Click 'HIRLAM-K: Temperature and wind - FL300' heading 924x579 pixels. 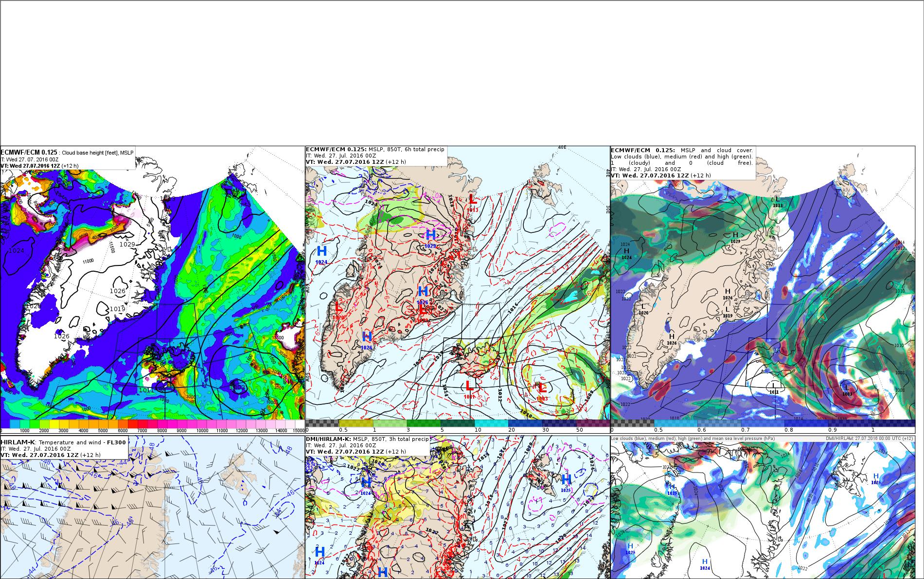[64, 442]
